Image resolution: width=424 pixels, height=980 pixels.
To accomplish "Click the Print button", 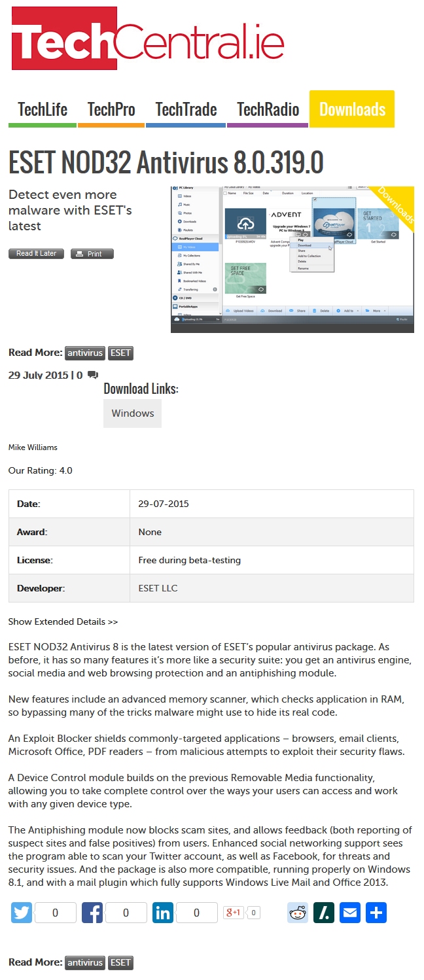I will pos(92,254).
